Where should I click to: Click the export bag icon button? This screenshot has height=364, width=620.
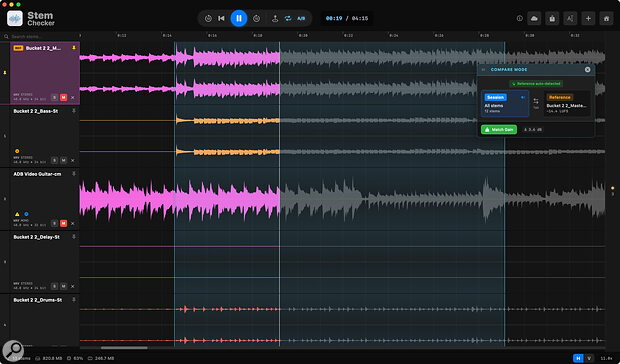pyautogui.click(x=552, y=19)
